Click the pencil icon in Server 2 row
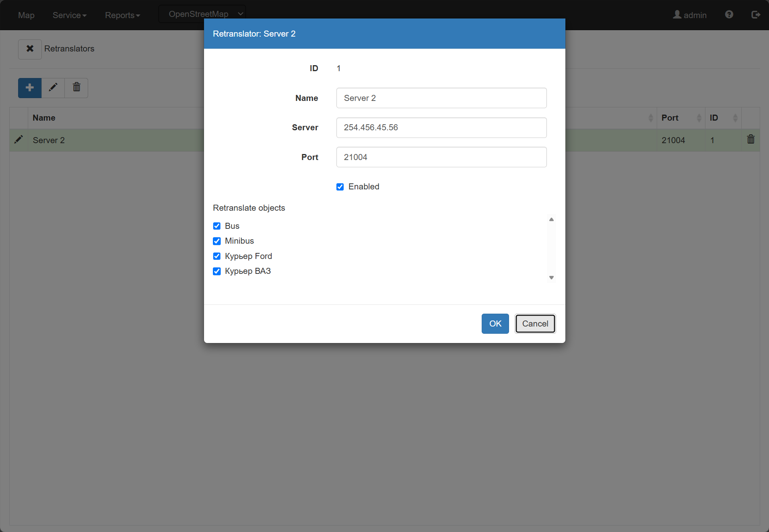 [19, 140]
